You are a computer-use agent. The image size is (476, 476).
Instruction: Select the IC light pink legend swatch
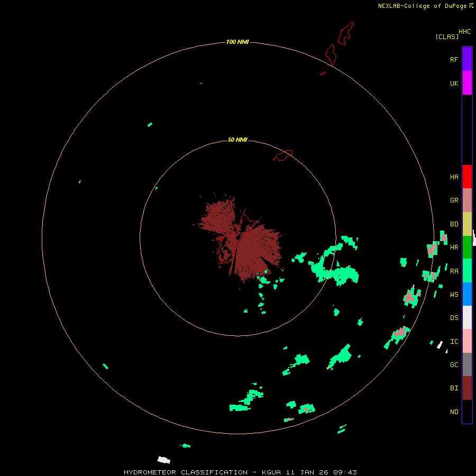[467, 341]
